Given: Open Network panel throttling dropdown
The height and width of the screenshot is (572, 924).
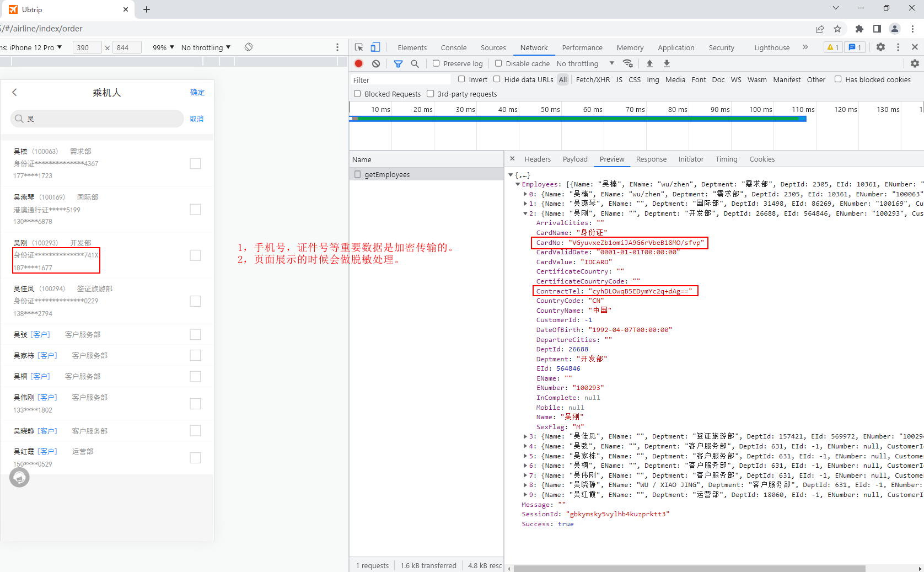Looking at the screenshot, I should (x=585, y=63).
